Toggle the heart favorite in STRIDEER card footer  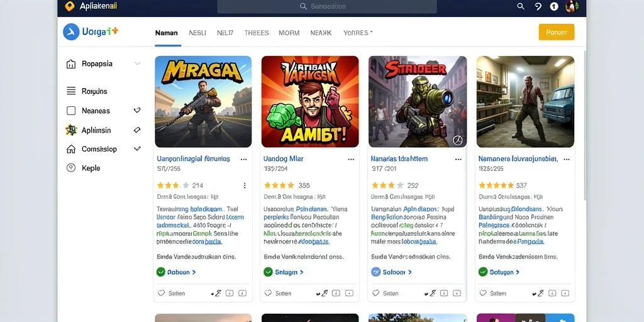(x=375, y=293)
